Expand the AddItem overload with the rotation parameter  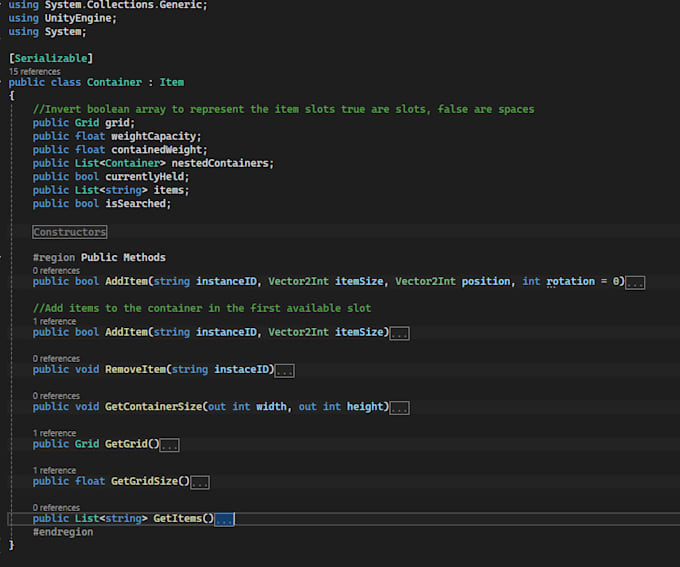[635, 282]
